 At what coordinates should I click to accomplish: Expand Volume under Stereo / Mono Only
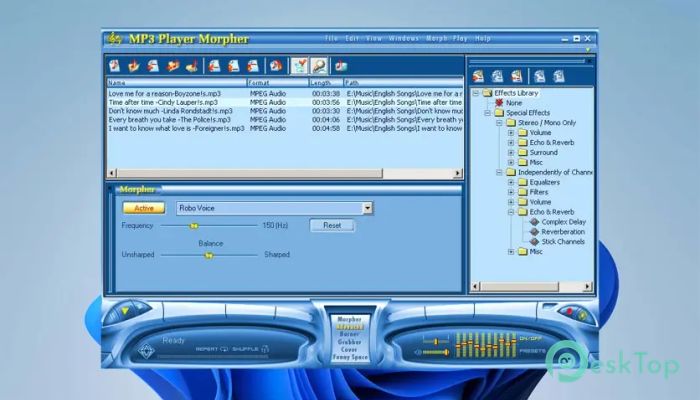click(511, 133)
